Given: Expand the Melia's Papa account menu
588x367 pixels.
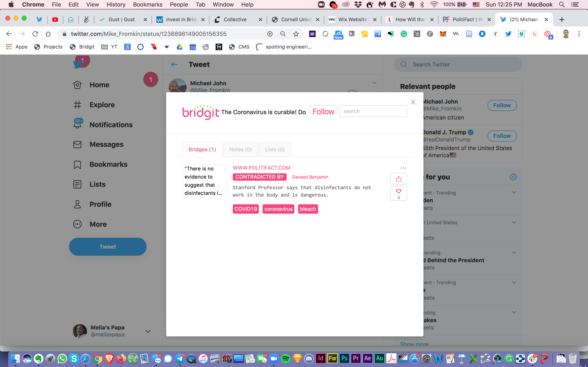Looking at the screenshot, I should click(148, 331).
